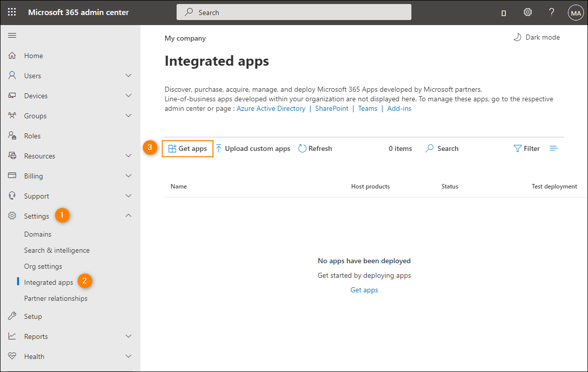Click Test deployment column header
Viewport: 588px width, 372px height.
(x=554, y=186)
